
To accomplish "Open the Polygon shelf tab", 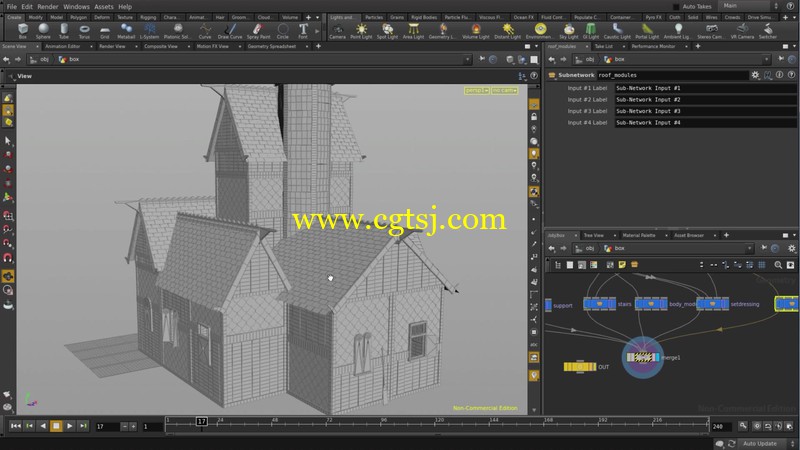I will (x=78, y=17).
